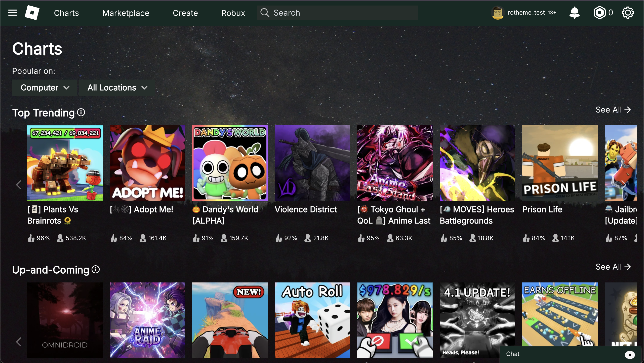Click See All for Top Trending
644x363 pixels.
coord(613,110)
